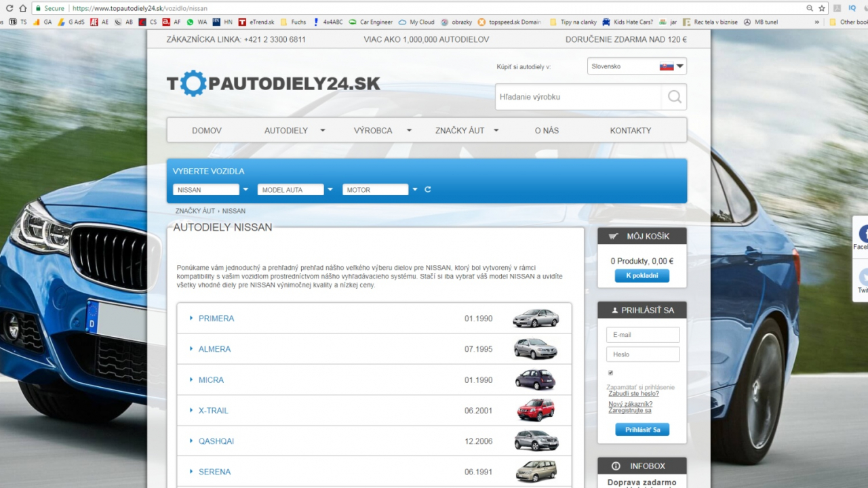Toggle the Zapamätať si prihlásenie checkbox
This screenshot has height=488, width=868.
(x=610, y=373)
